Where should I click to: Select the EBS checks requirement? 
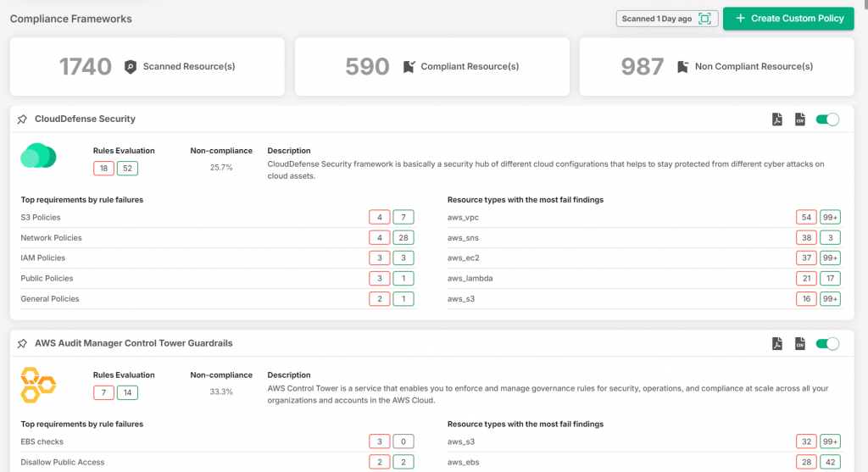[42, 441]
